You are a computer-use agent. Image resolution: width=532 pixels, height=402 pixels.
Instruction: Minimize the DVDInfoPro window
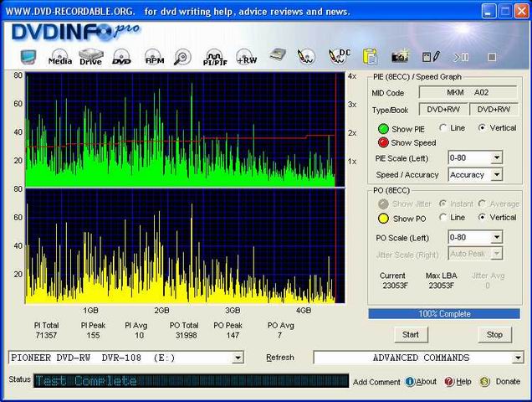tap(489, 11)
